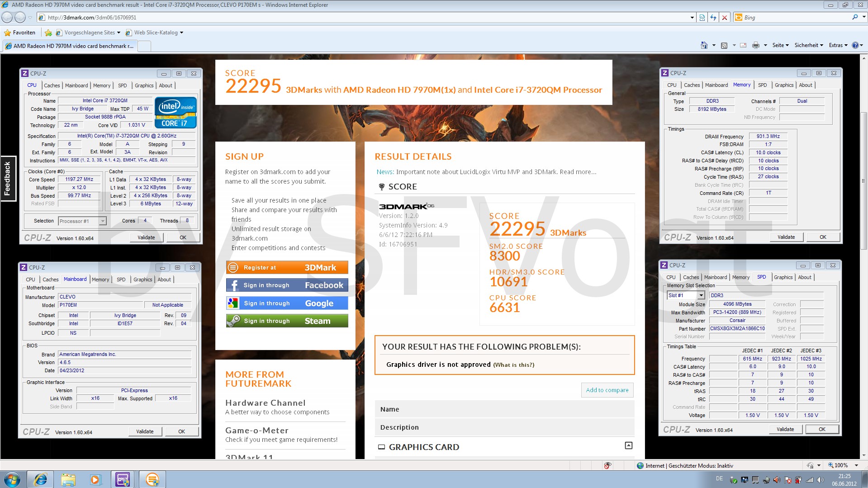Viewport: 868px width, 488px height.
Task: Click the vertical Feedback tab on left edge
Action: tap(8, 179)
